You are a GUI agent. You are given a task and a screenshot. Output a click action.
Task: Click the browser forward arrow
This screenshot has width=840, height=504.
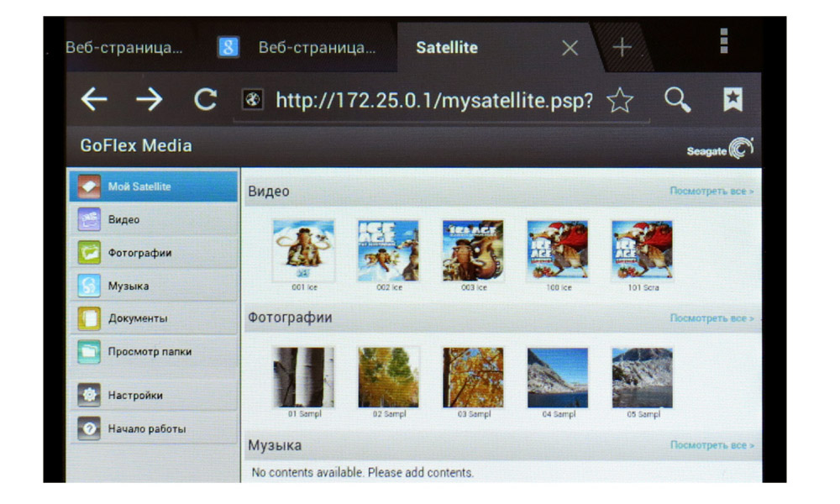click(x=149, y=100)
